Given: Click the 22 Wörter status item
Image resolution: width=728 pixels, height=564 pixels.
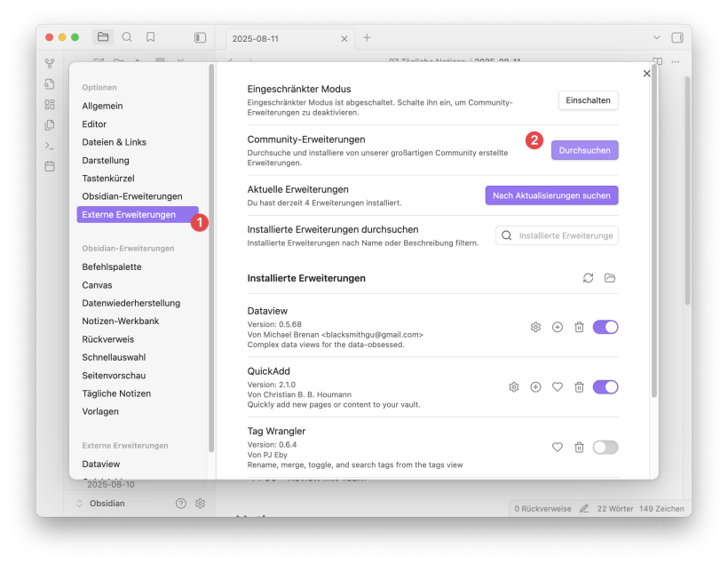Looking at the screenshot, I should click(615, 509).
